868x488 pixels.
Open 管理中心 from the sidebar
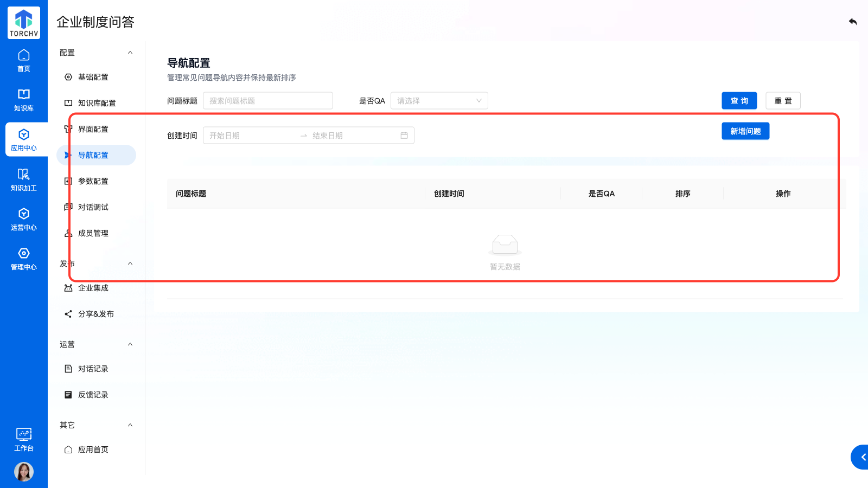[x=24, y=259]
